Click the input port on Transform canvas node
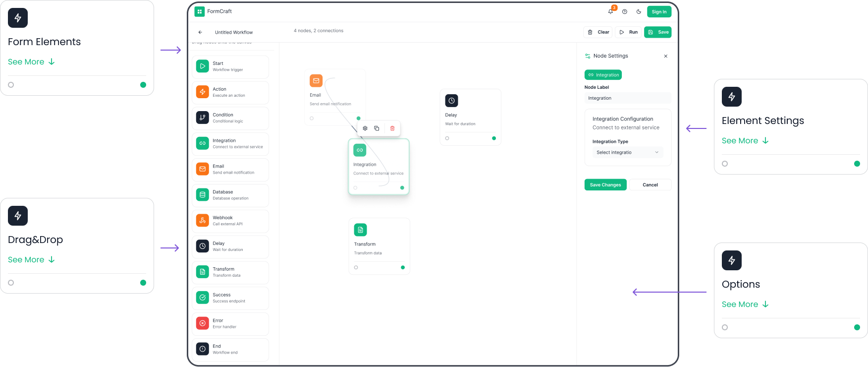868x367 pixels. coord(356,267)
